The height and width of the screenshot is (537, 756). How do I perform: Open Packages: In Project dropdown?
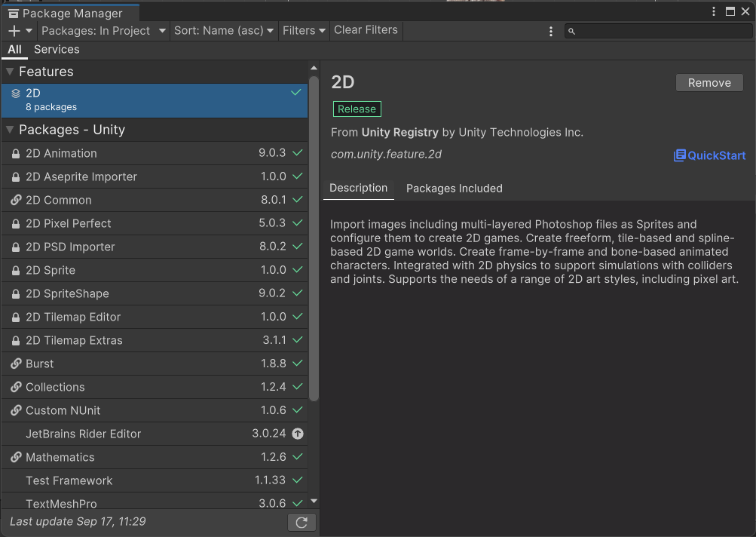(x=104, y=31)
